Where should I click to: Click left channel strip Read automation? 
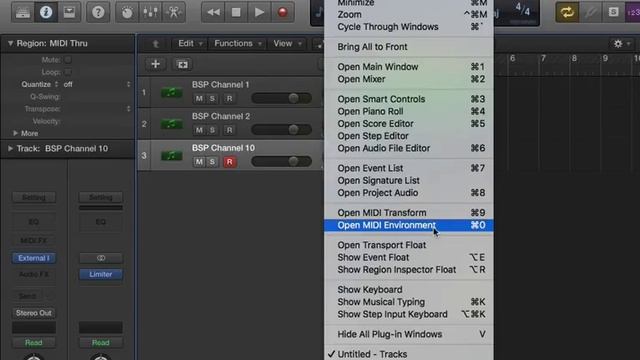(x=34, y=342)
